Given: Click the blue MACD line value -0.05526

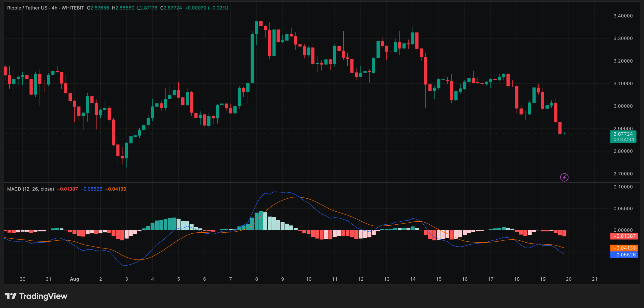Looking at the screenshot, I should tap(92, 189).
